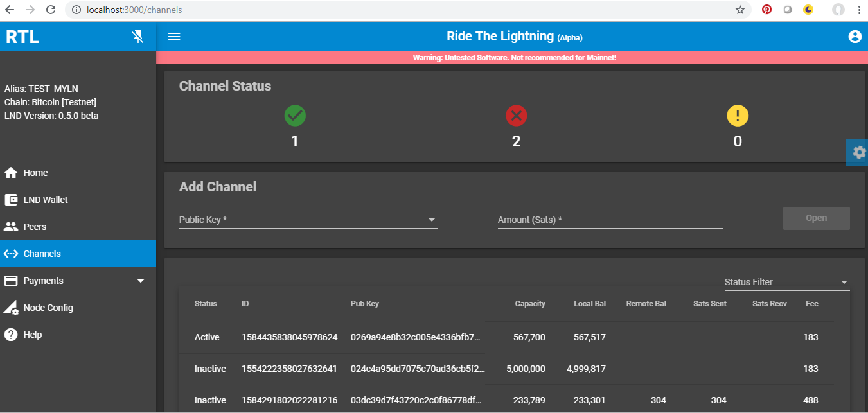Expand the Payments submenu arrow

pos(141,281)
